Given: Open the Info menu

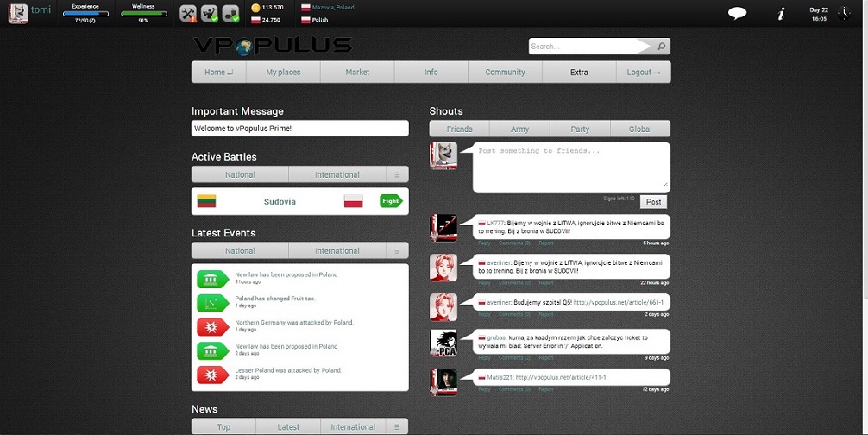Looking at the screenshot, I should point(431,72).
